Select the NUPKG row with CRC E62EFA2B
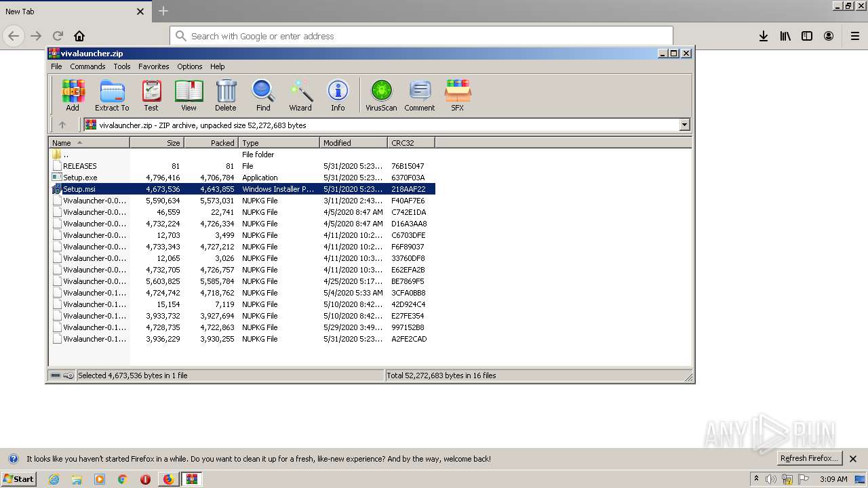The width and height of the screenshot is (868, 488). (242, 270)
